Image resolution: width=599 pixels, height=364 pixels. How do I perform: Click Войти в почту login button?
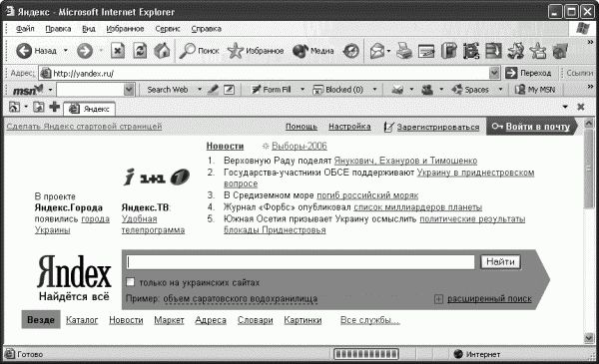[x=532, y=127]
